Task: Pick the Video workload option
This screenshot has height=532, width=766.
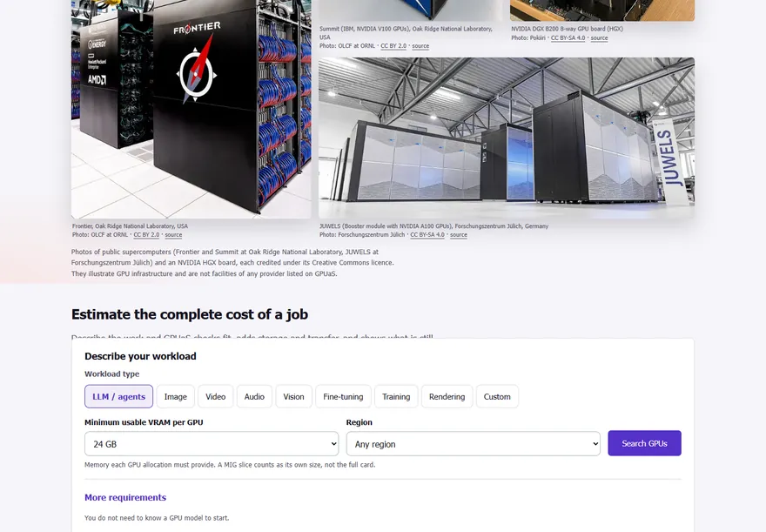Action: (x=216, y=396)
